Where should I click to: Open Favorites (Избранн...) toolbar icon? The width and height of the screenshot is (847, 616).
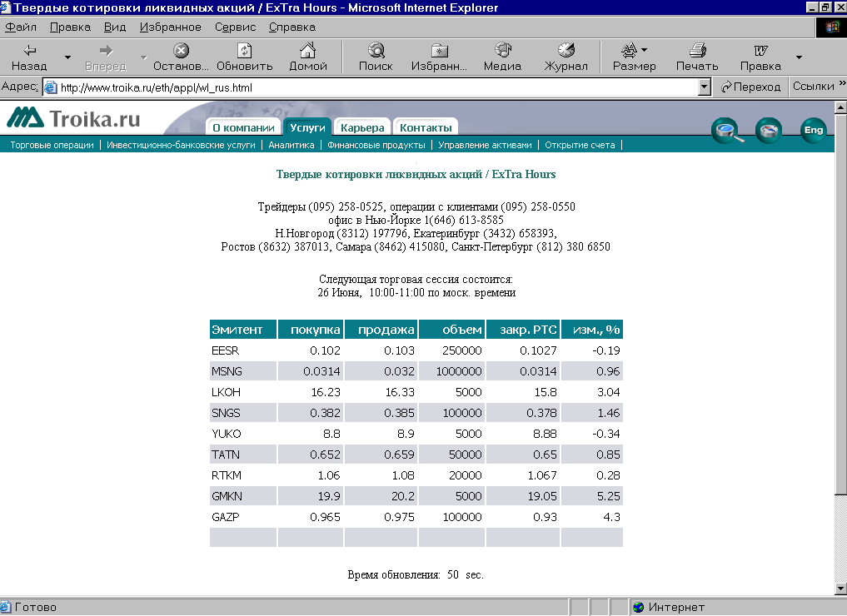click(x=439, y=51)
